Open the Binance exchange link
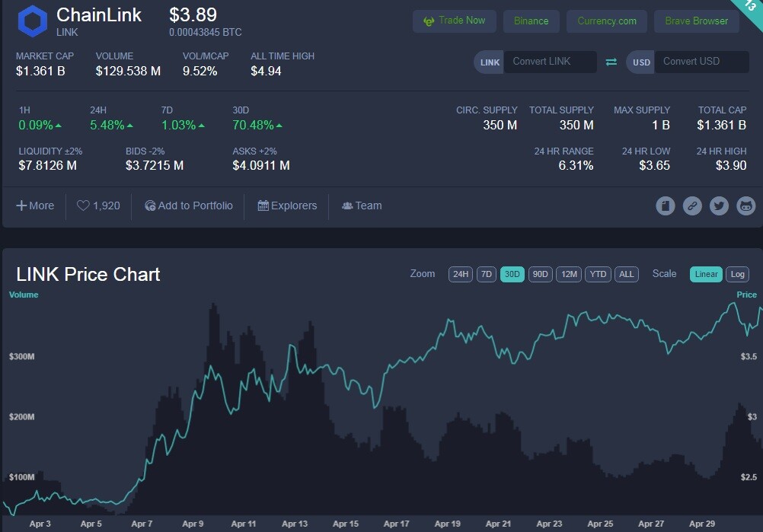Viewport: 763px width, 532px height. [532, 21]
